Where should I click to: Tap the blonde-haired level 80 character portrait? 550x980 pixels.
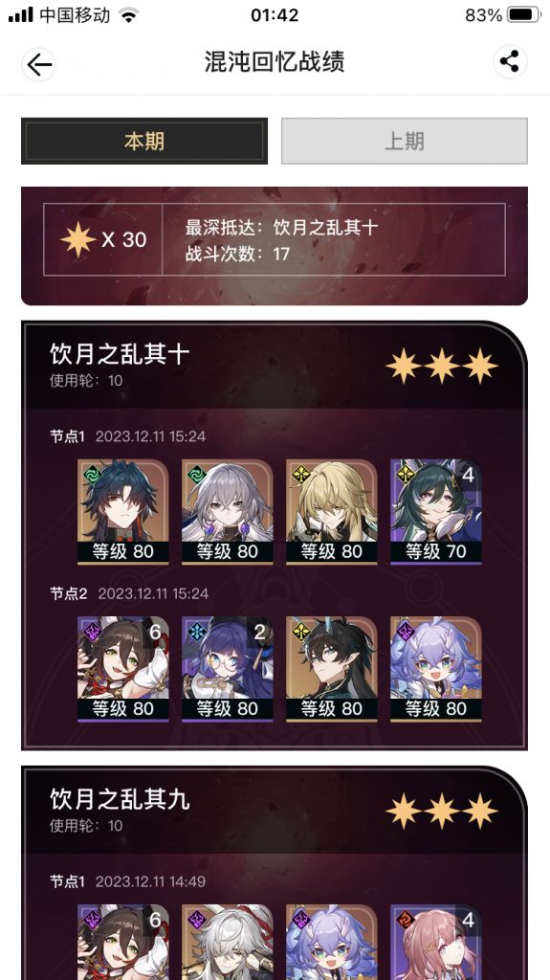click(332, 512)
